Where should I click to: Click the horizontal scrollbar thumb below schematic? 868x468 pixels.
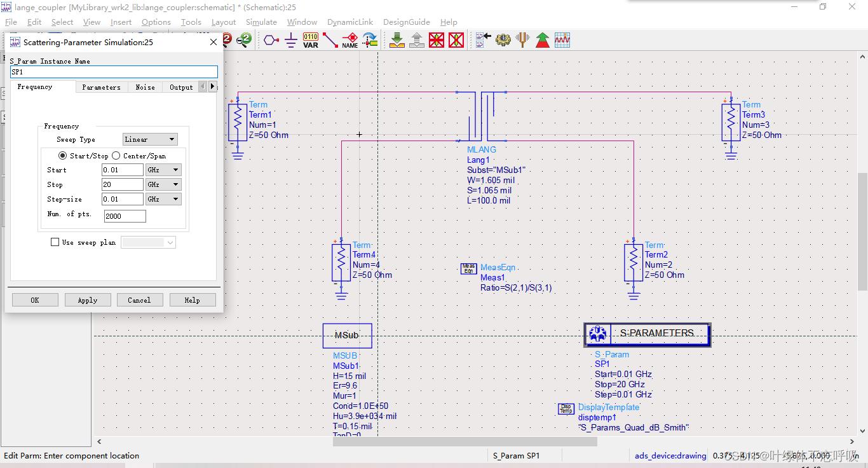click(x=465, y=441)
